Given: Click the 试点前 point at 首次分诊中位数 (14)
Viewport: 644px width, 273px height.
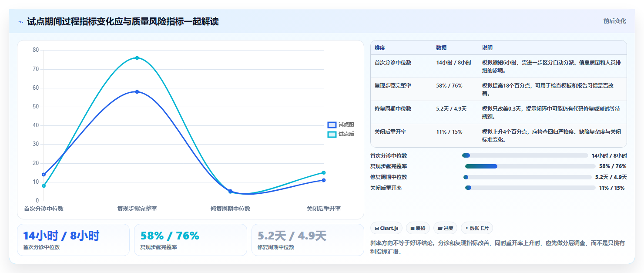Looking at the screenshot, I should point(44,175).
